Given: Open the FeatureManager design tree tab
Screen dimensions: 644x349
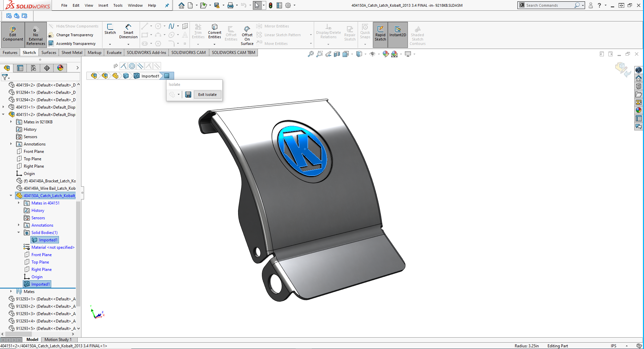Looking at the screenshot, I should click(7, 68).
